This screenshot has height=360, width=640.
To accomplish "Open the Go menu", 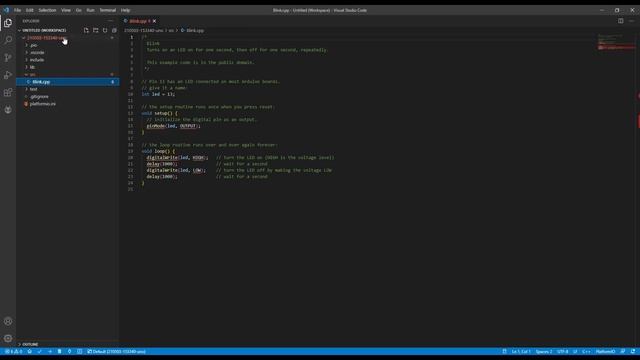I will 78,10.
